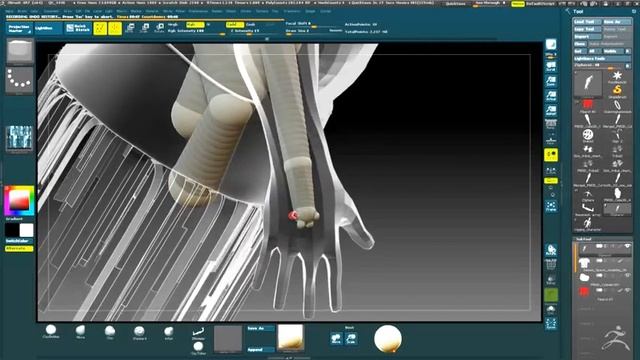
Task: Open the current brush thumbnail picker
Action: (20, 52)
